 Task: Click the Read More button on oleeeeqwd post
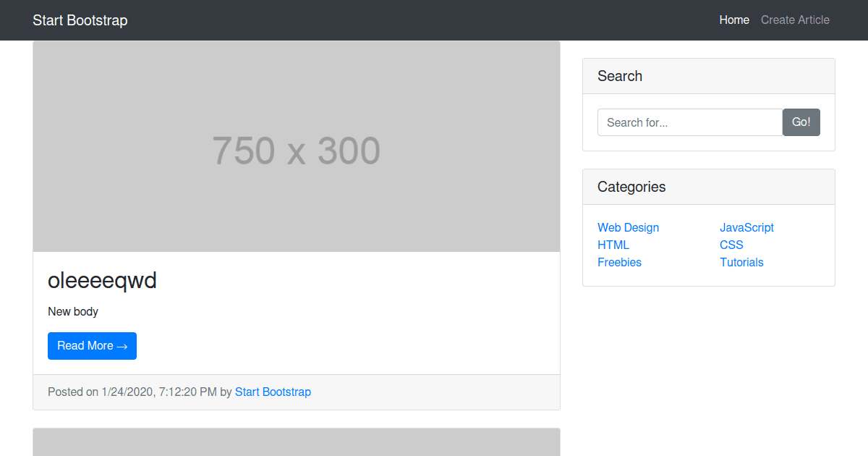click(x=92, y=345)
